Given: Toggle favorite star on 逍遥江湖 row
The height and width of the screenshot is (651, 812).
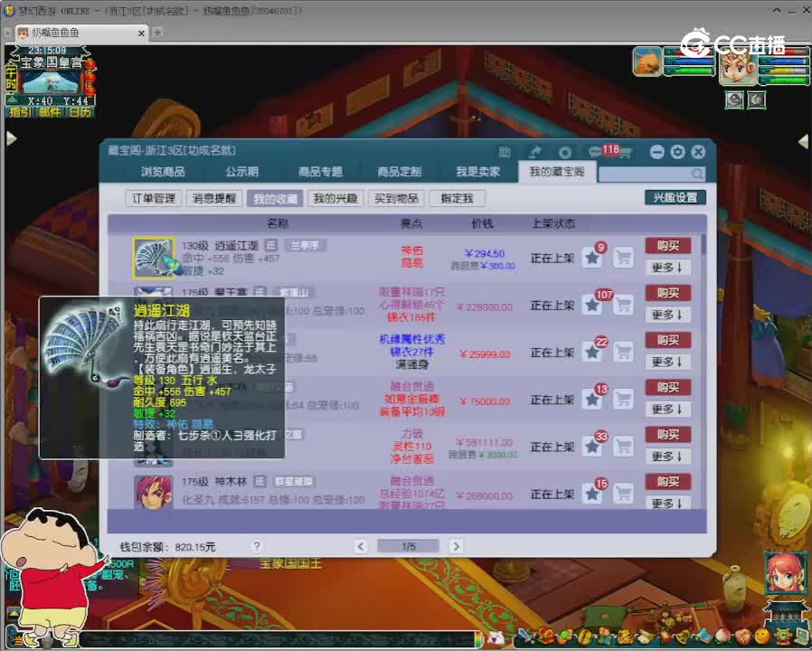Looking at the screenshot, I should 592,258.
